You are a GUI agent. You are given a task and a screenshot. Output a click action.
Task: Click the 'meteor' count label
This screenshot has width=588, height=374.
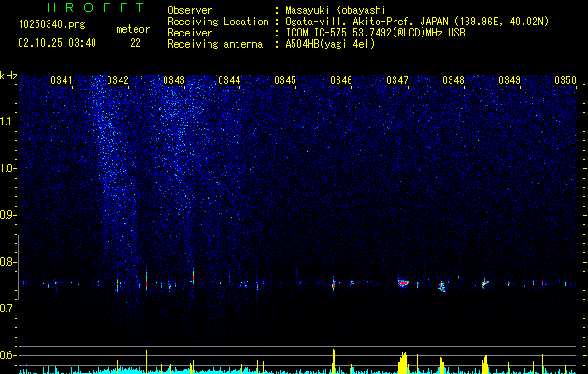coord(133,29)
